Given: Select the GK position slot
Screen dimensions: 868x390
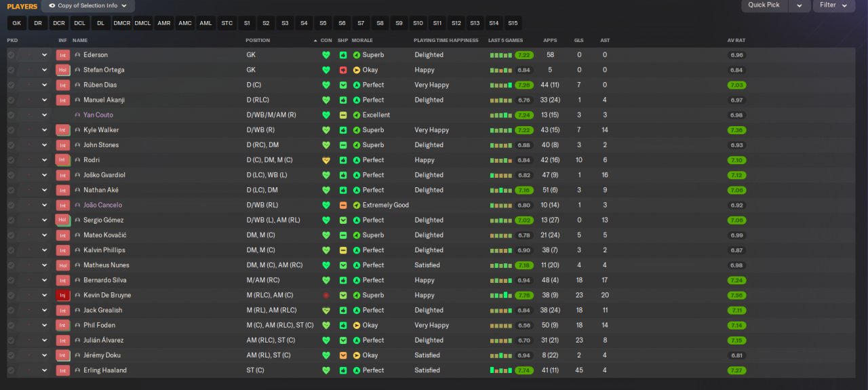Looking at the screenshot, I should coord(17,23).
